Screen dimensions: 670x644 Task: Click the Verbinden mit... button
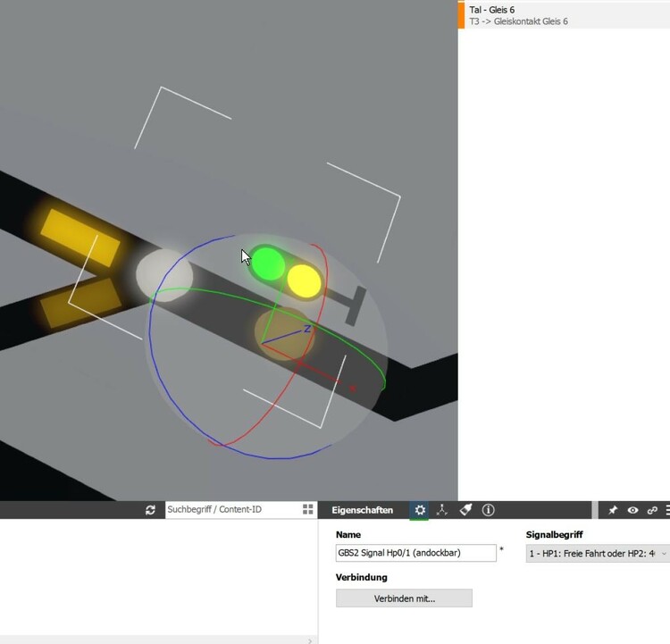coord(404,598)
